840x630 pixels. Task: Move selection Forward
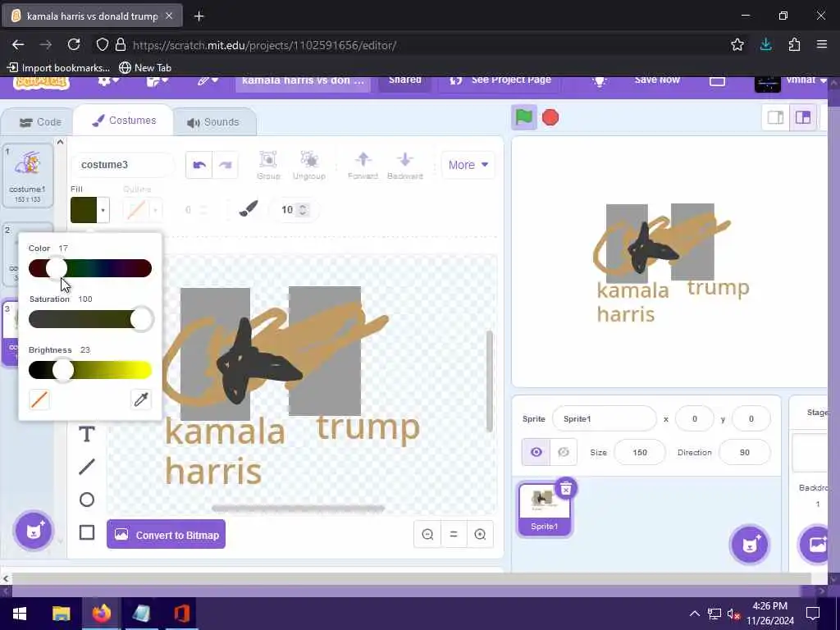(363, 165)
